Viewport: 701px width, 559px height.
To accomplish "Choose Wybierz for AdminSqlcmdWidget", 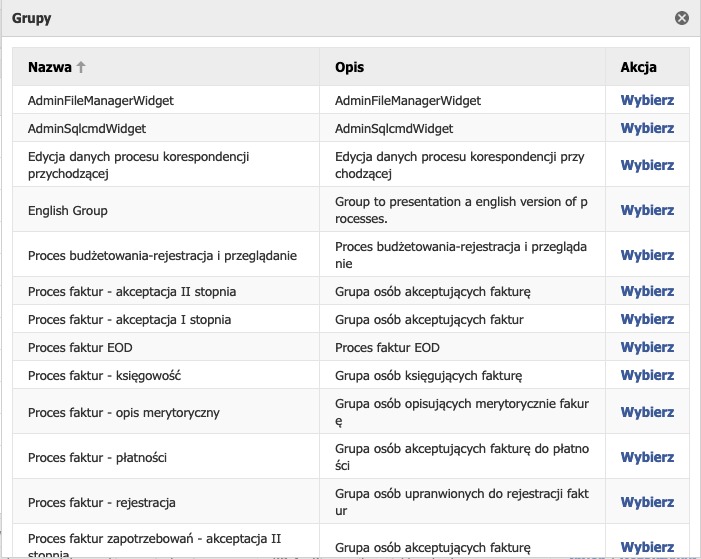I will (647, 129).
